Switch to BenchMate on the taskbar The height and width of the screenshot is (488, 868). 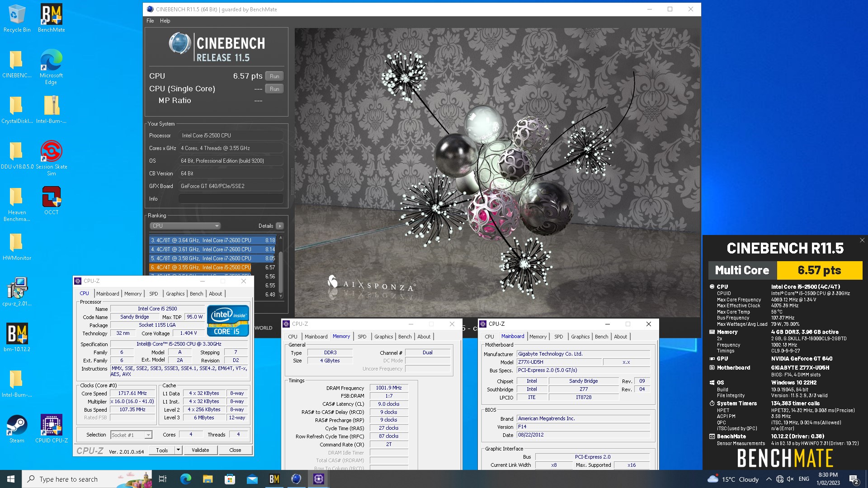(274, 479)
